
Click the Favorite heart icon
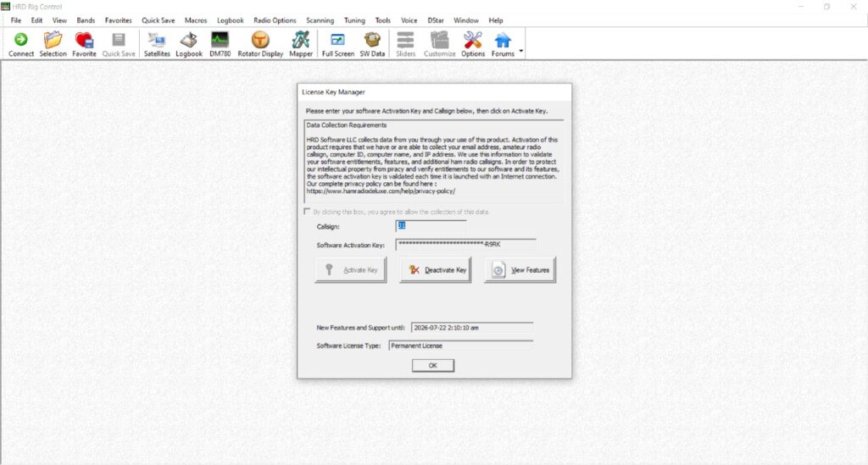tap(84, 44)
